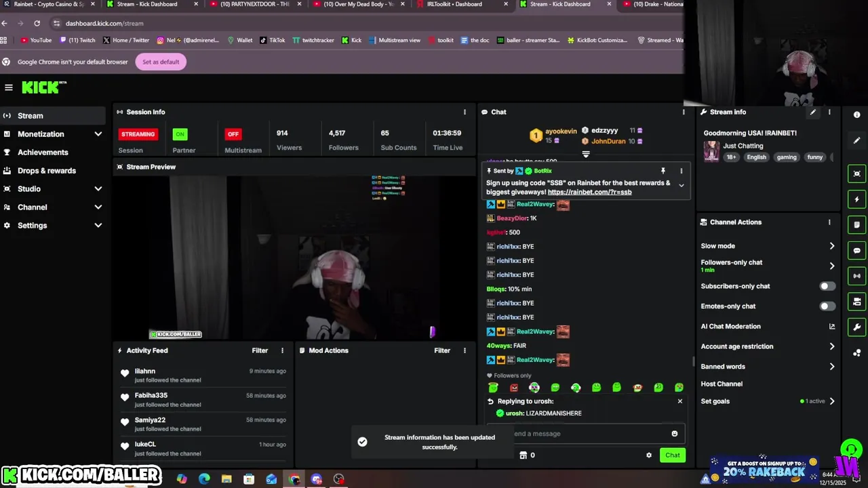Open Activity Feed Filter

click(260, 350)
